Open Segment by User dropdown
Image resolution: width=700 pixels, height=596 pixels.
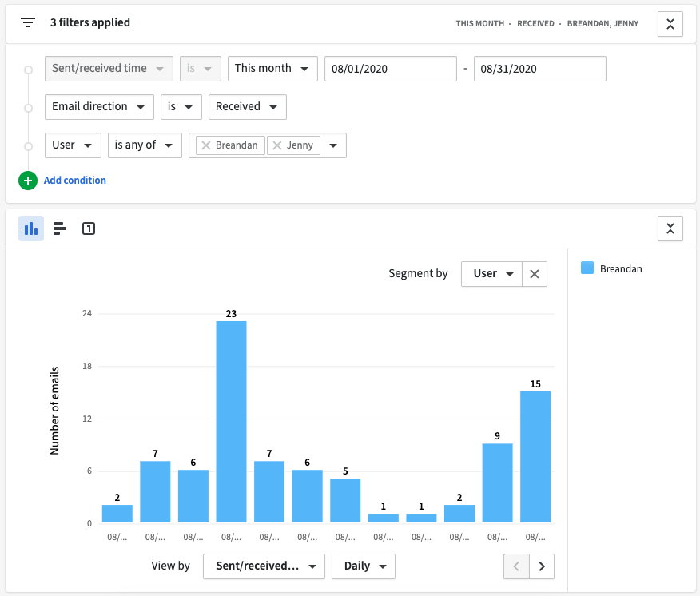click(x=491, y=274)
